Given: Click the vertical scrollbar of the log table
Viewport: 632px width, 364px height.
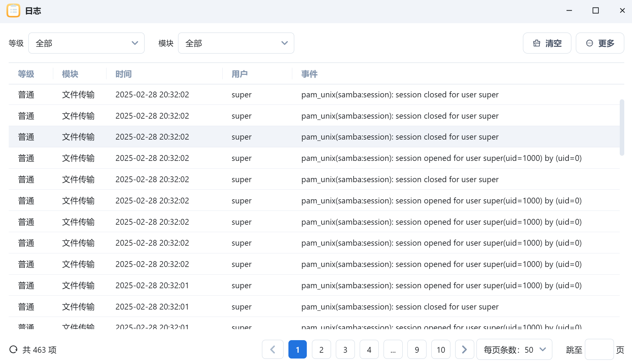Looking at the screenshot, I should [622, 128].
